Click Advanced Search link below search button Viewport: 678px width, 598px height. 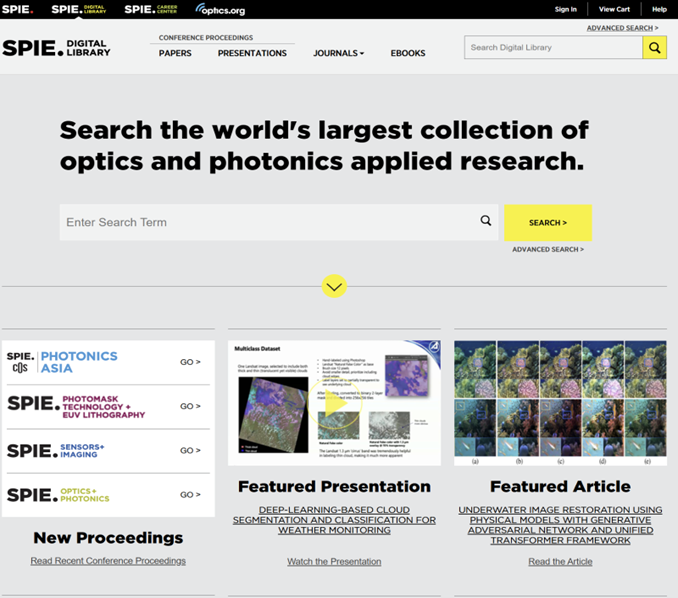click(x=547, y=249)
